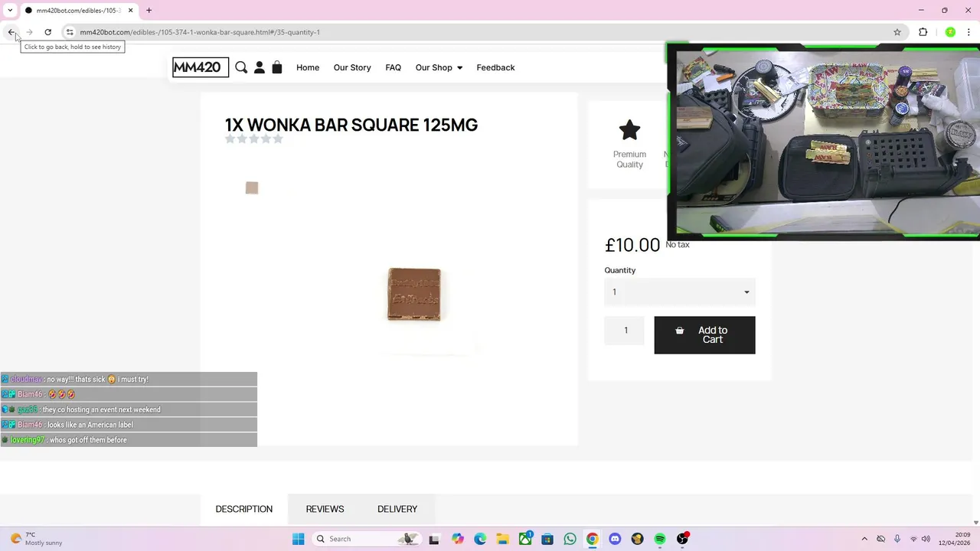This screenshot has width=980, height=551.
Task: Click the browser back arrow
Action: (x=11, y=32)
